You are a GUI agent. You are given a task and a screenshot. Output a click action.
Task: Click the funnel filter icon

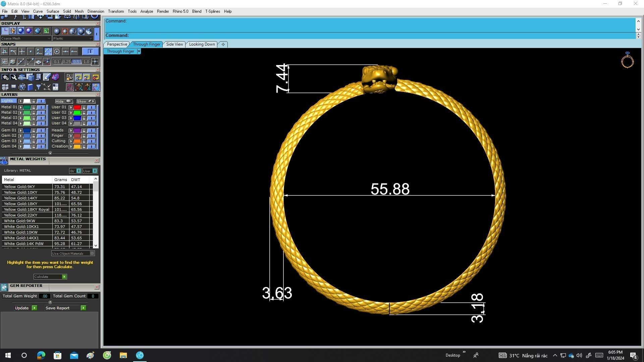pyautogui.click(x=38, y=87)
